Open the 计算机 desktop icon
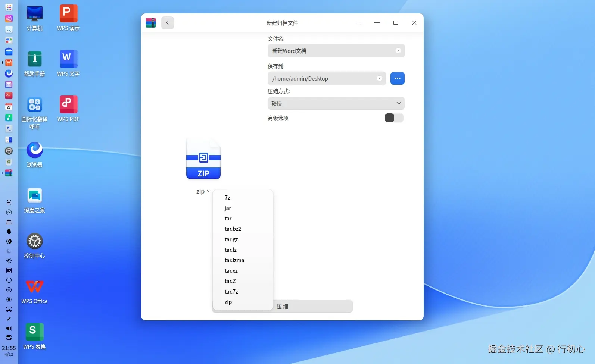Viewport: 595px width, 364px height. 35,18
